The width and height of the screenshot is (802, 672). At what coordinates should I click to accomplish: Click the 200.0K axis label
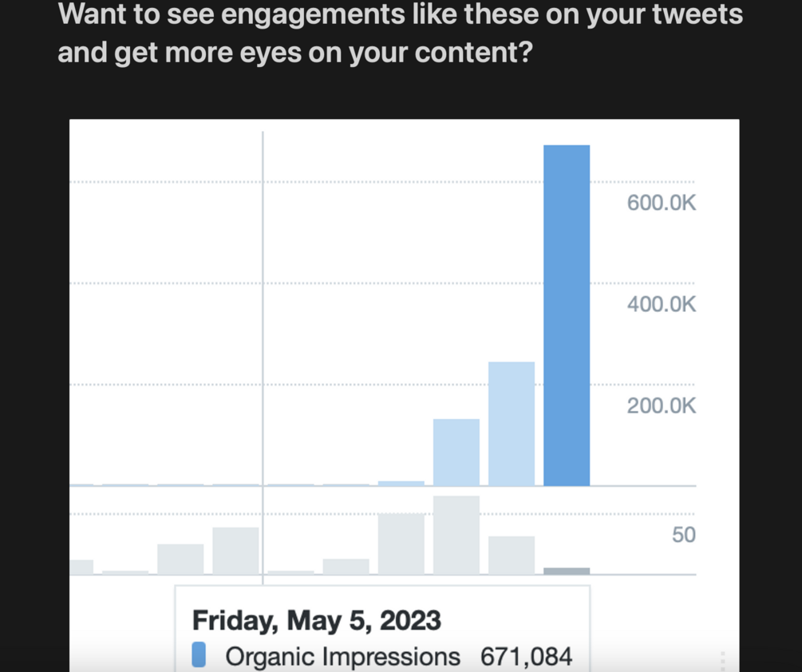(661, 405)
